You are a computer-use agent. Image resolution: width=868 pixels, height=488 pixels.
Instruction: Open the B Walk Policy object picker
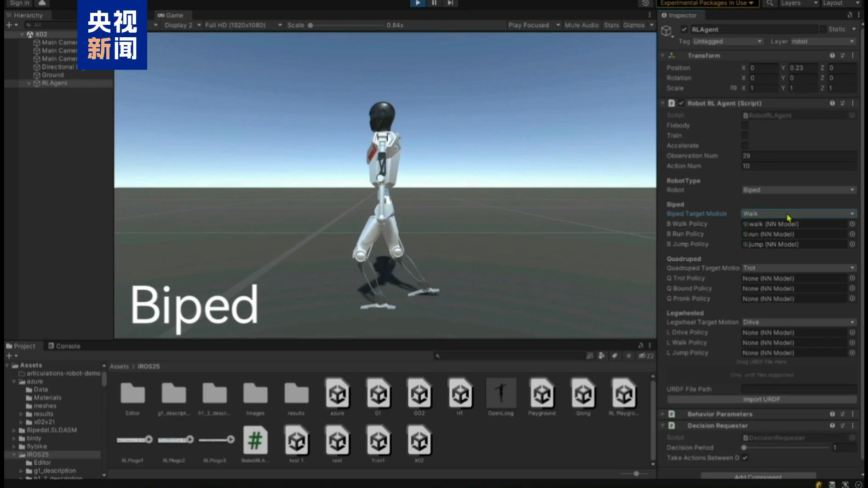click(852, 224)
